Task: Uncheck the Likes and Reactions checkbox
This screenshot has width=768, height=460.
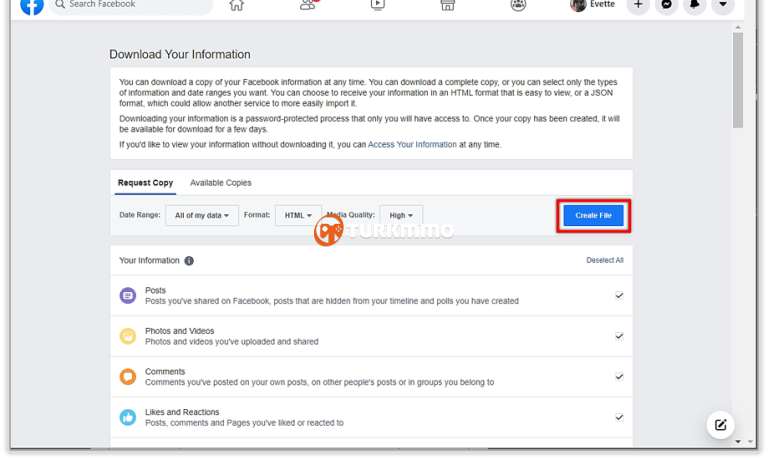Action: pos(619,417)
